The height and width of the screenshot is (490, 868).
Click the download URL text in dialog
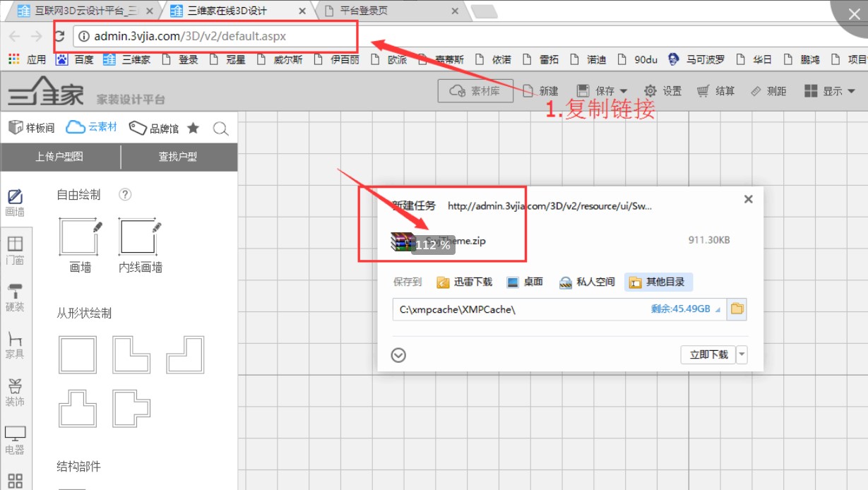coord(549,206)
